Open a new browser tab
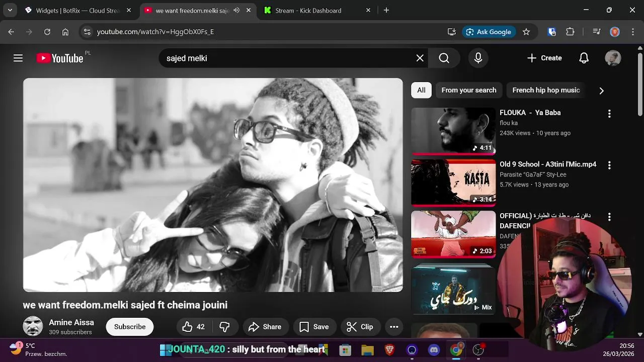Image resolution: width=644 pixels, height=362 pixels. (x=386, y=10)
